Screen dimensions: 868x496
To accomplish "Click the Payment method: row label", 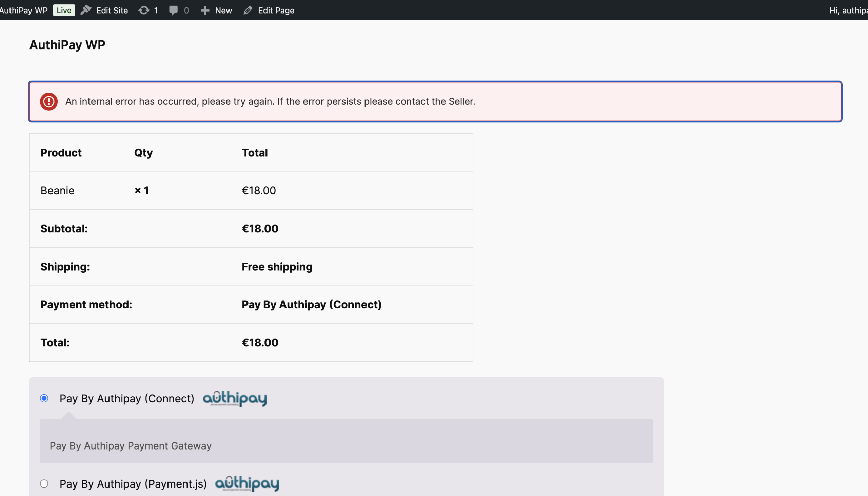I will tap(86, 305).
